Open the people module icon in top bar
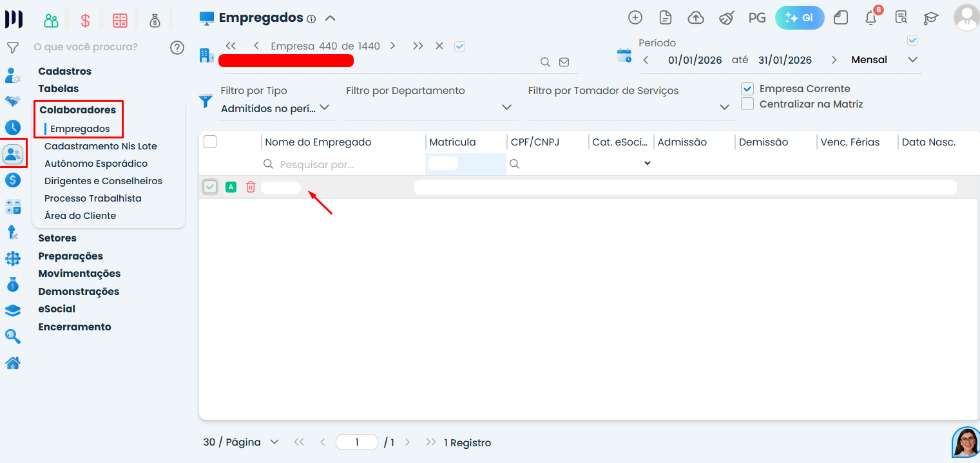This screenshot has width=980, height=463. tap(51, 21)
